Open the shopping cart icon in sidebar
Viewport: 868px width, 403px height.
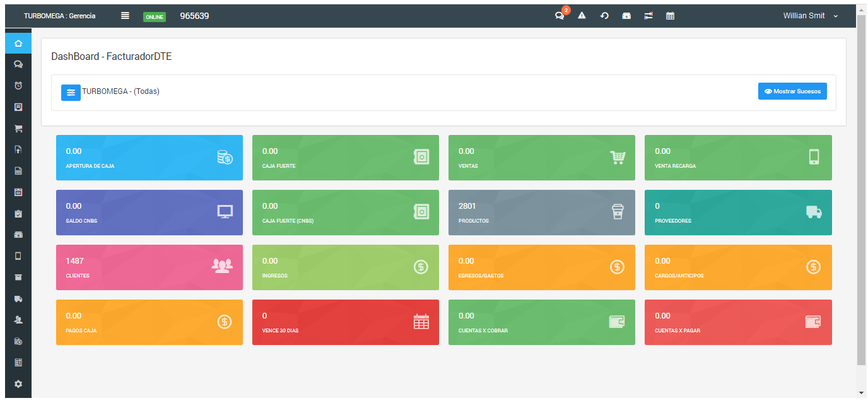[x=18, y=129]
